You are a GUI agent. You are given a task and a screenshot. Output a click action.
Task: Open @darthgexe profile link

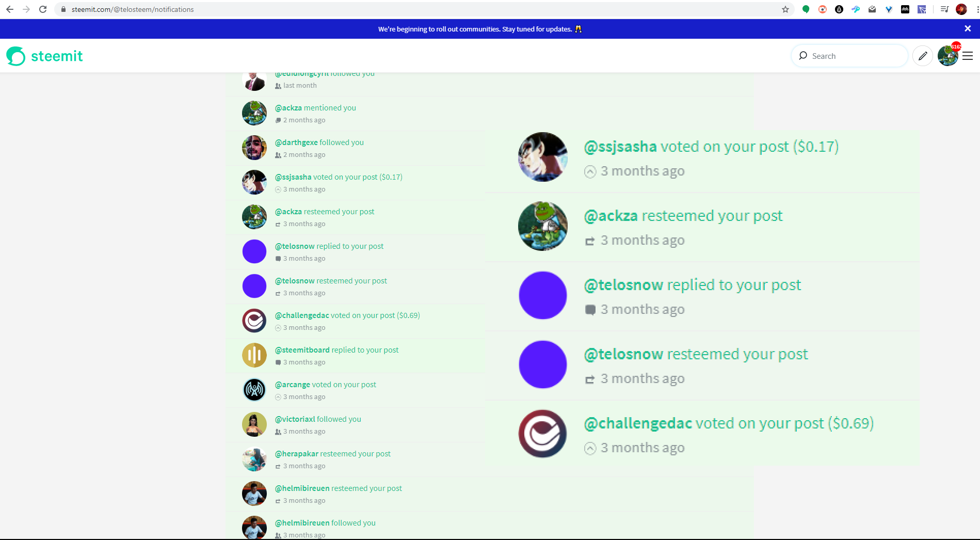point(296,142)
